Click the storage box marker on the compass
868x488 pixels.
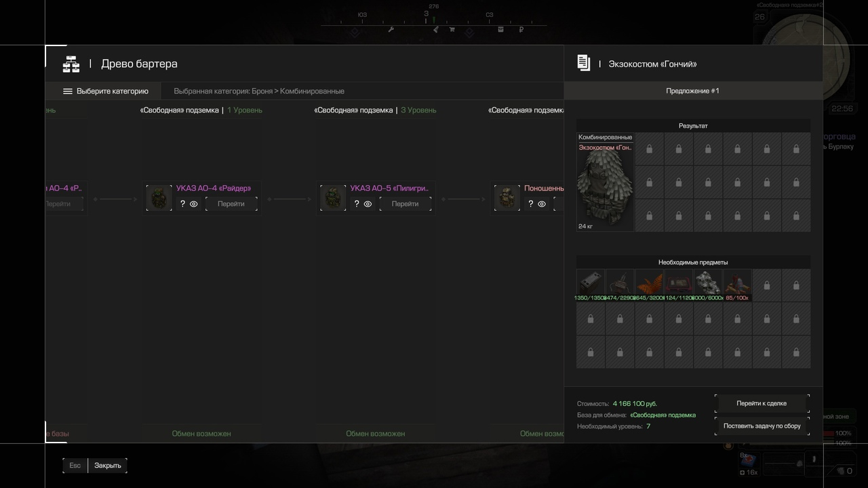pos(500,29)
